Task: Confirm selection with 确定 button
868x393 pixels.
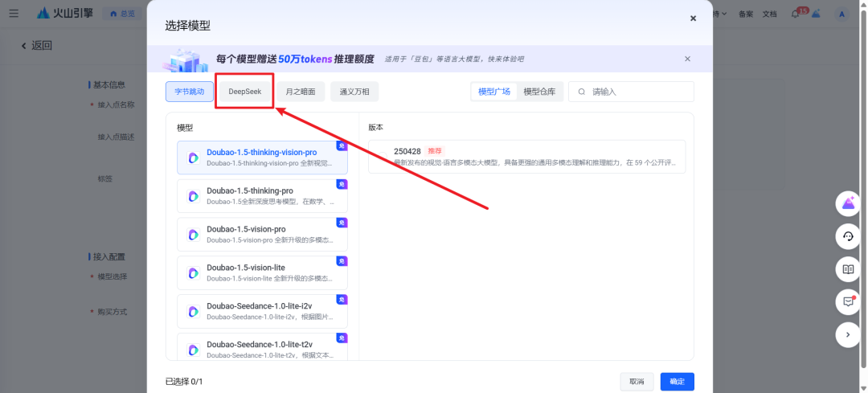Action: click(677, 382)
